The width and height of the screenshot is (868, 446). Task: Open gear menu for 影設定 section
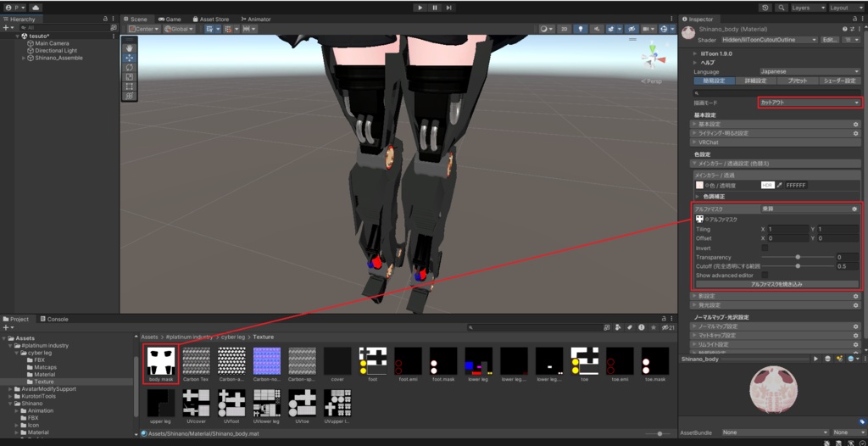(856, 297)
